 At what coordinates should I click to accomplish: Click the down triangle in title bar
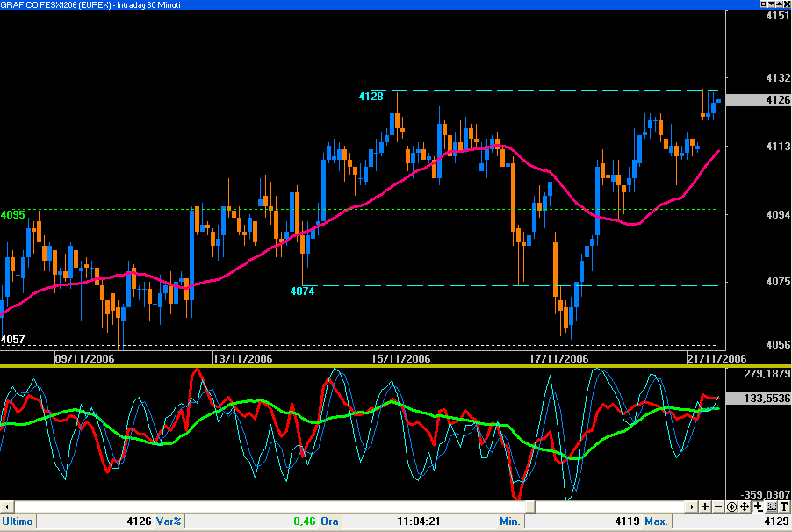coord(771,4)
